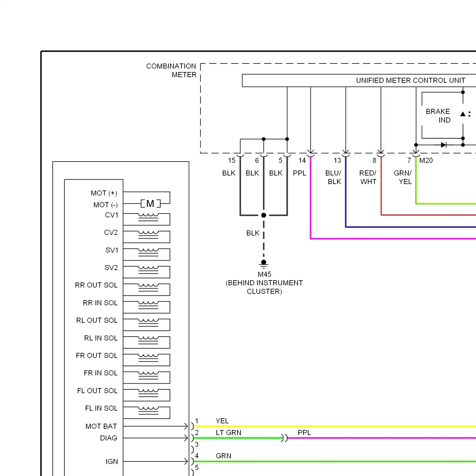
Task: Click the inline connector between LT GRN and PPL
Action: tap(284, 438)
